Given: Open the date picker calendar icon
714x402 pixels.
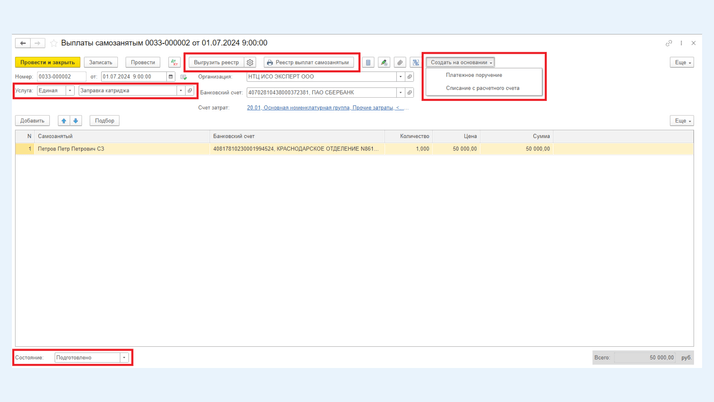Looking at the screenshot, I should coord(171,76).
